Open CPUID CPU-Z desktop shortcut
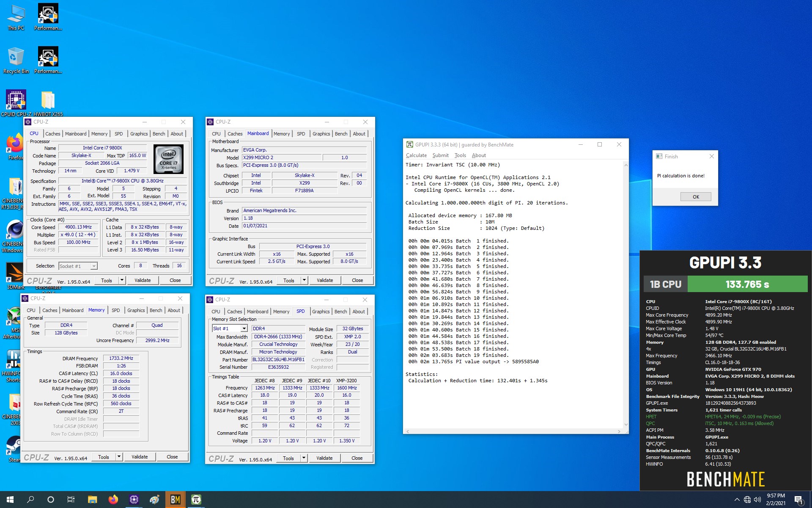The width and height of the screenshot is (812, 508). pyautogui.click(x=16, y=103)
